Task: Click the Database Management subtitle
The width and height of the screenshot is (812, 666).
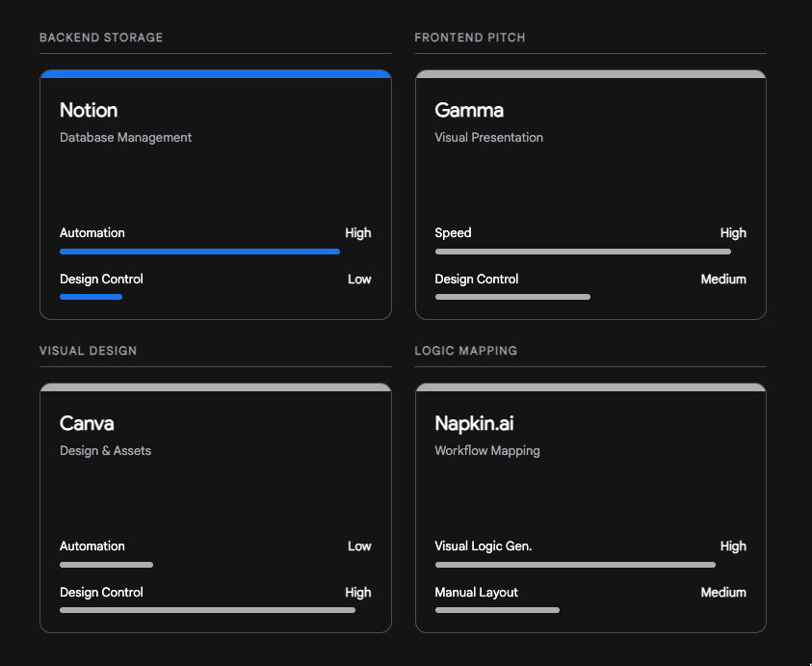Action: pos(125,138)
